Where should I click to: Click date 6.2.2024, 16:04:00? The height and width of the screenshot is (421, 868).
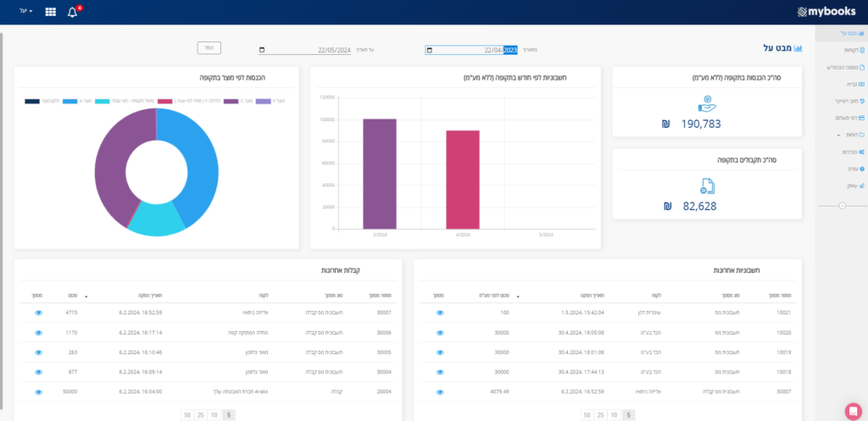tap(141, 391)
